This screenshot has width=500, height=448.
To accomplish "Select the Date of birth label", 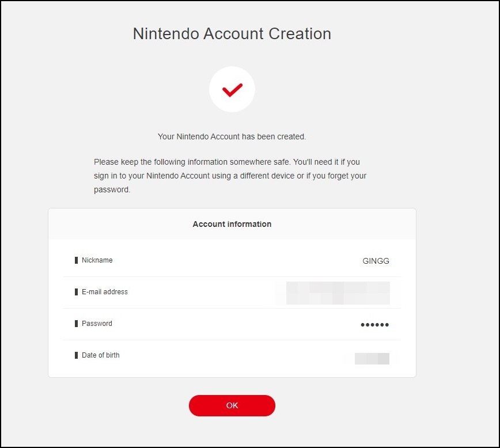I will click(x=100, y=355).
